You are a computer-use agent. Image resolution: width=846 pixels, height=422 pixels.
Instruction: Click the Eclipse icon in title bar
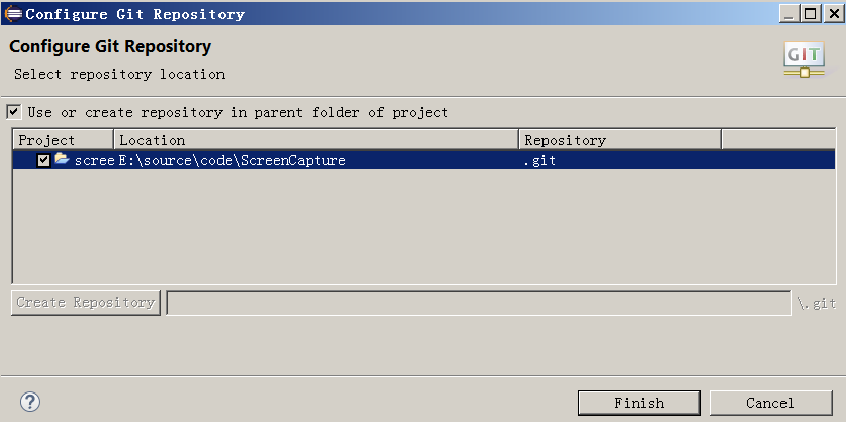(x=13, y=13)
